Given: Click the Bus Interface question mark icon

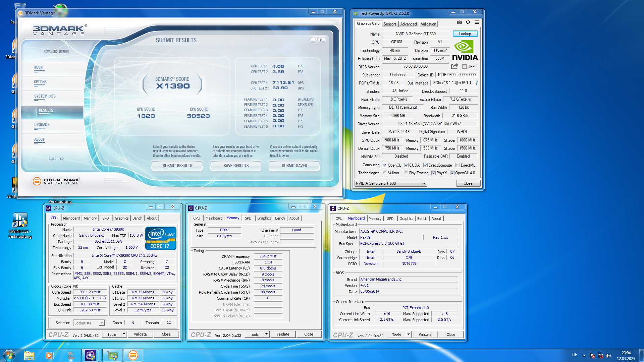Looking at the screenshot, I should click(476, 83).
